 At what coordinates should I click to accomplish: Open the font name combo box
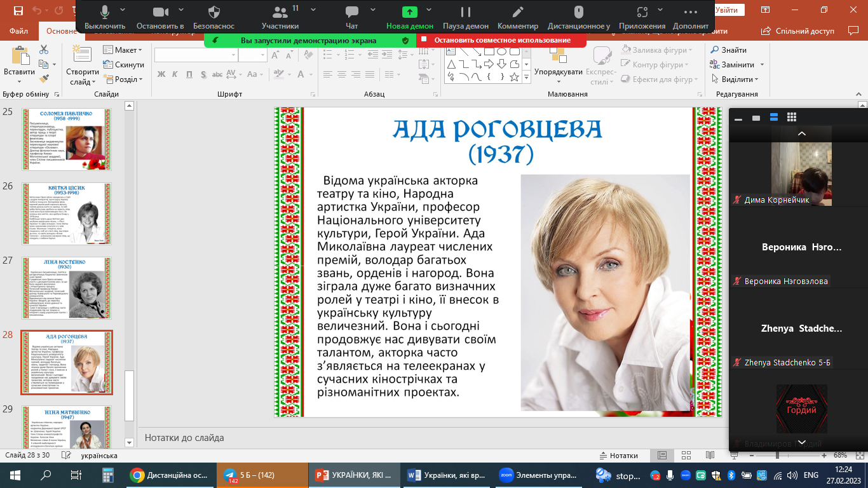point(195,55)
